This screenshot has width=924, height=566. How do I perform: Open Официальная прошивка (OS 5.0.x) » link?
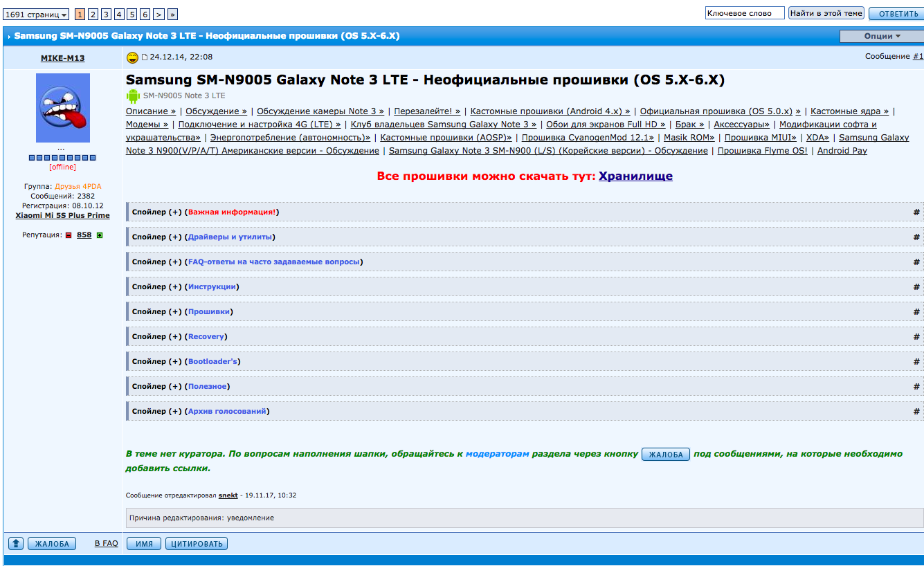pos(721,111)
